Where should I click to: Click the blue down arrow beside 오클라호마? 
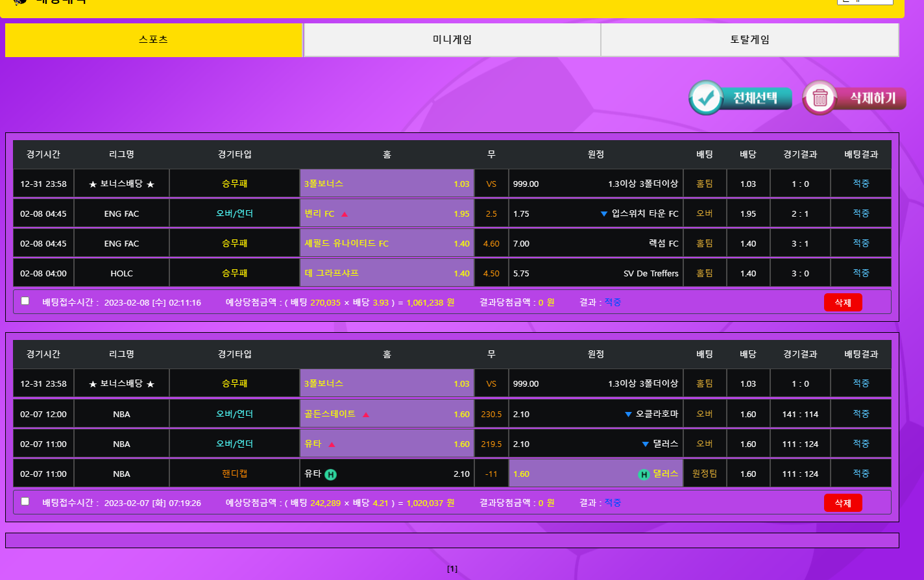pyautogui.click(x=628, y=415)
